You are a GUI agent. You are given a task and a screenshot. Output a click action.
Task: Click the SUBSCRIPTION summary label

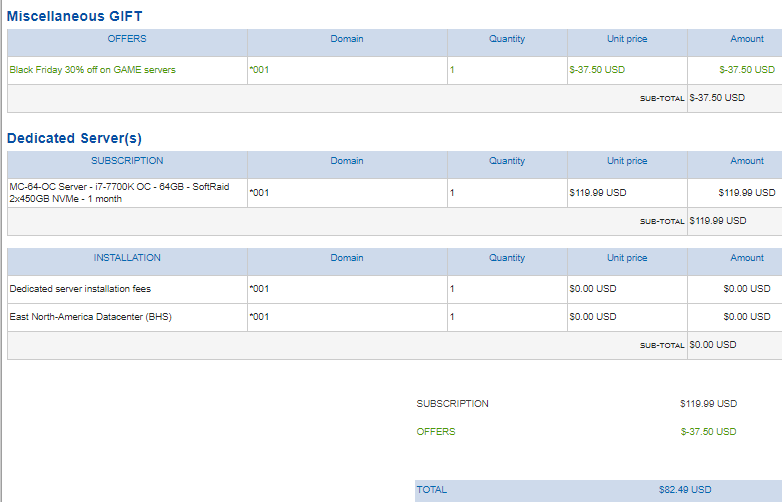pos(453,404)
